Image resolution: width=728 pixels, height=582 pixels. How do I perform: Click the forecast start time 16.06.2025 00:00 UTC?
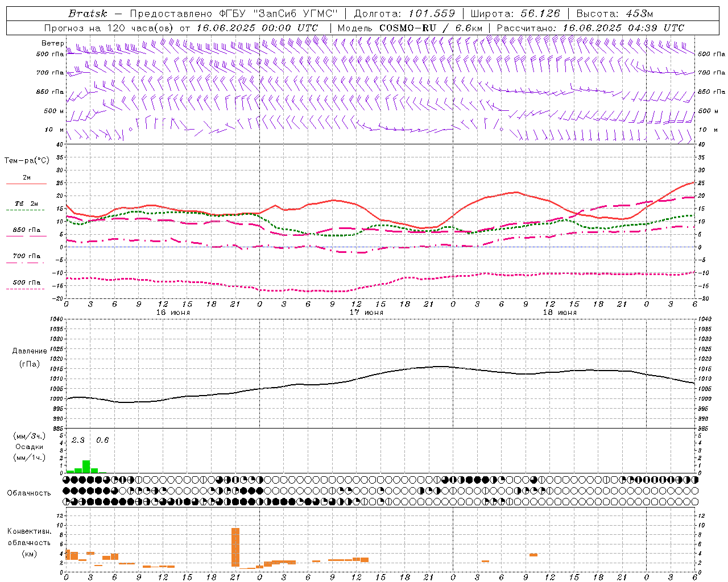tap(257, 28)
